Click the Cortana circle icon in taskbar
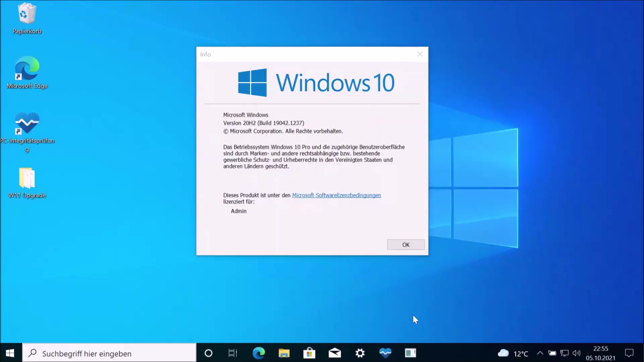Image resolution: width=644 pixels, height=362 pixels. [208, 353]
